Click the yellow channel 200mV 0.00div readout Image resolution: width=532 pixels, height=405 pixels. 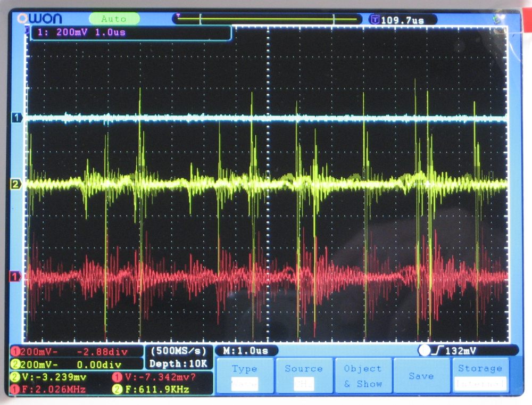click(x=76, y=365)
